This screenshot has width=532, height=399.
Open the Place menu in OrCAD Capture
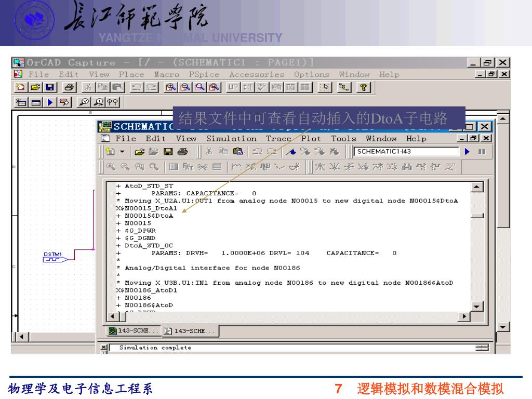click(x=131, y=74)
